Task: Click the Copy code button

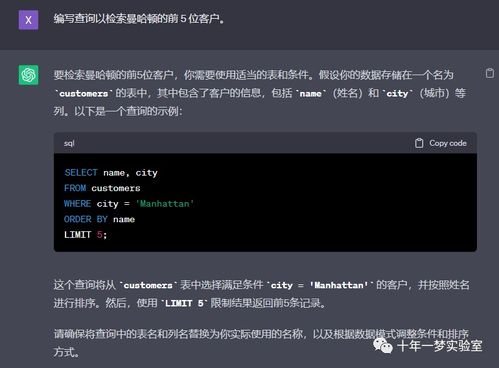Action: 441,143
